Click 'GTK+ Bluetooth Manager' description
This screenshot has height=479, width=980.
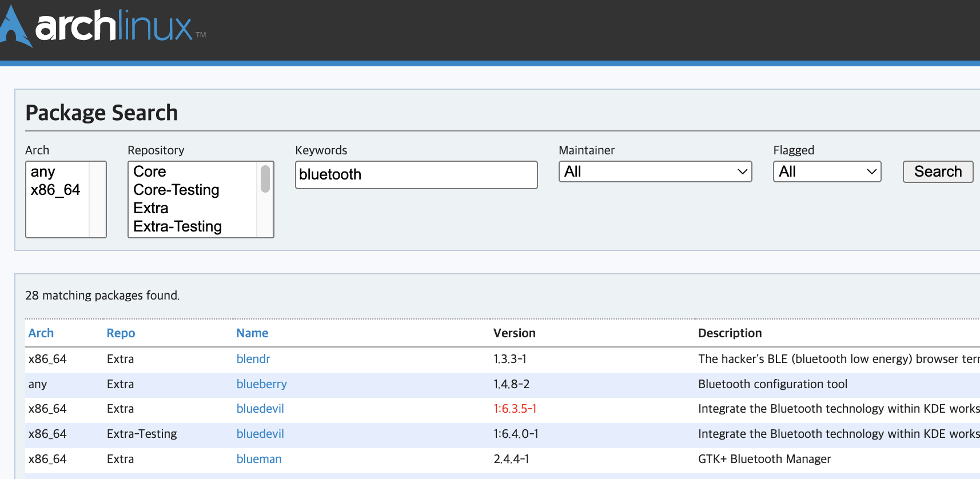(x=764, y=459)
